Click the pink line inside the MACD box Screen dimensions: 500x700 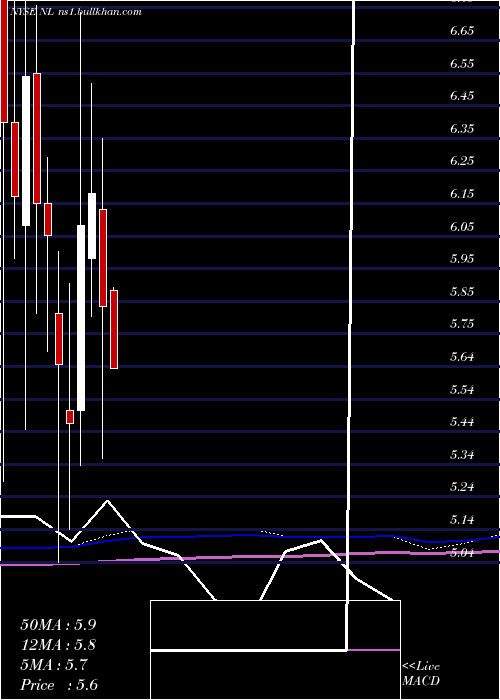tap(373, 650)
